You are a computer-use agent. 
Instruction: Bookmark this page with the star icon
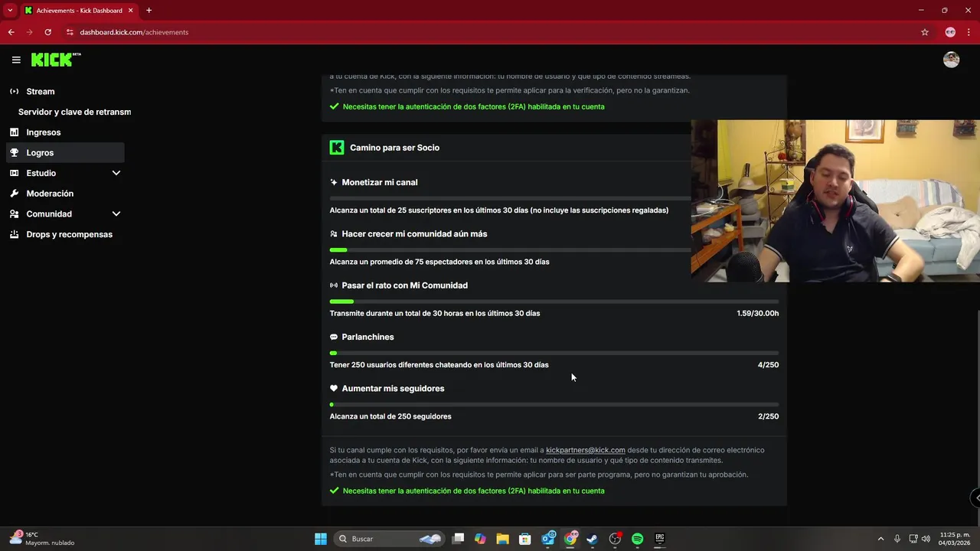[x=925, y=32]
